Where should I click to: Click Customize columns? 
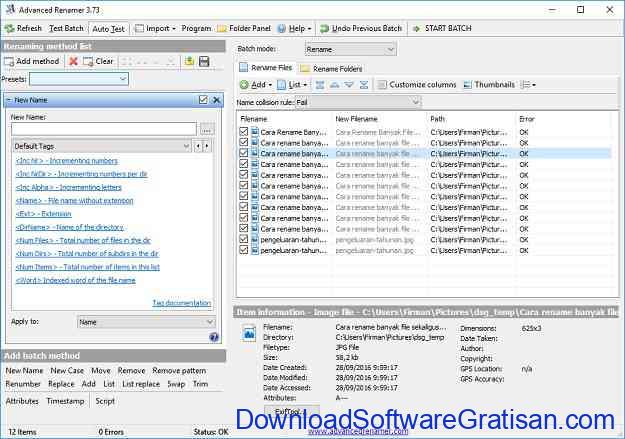point(417,85)
